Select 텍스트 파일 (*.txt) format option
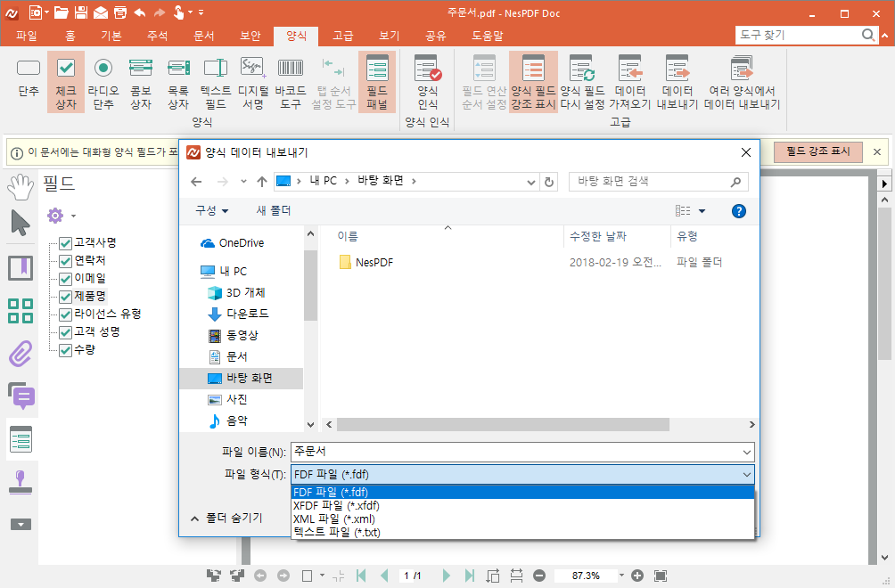The image size is (895, 588). click(x=337, y=533)
